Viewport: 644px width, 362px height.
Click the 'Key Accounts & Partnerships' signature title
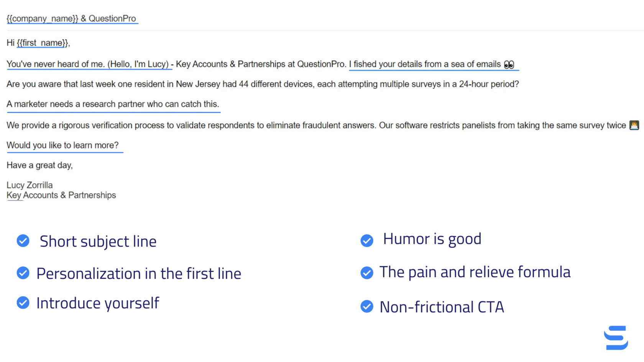tap(61, 195)
